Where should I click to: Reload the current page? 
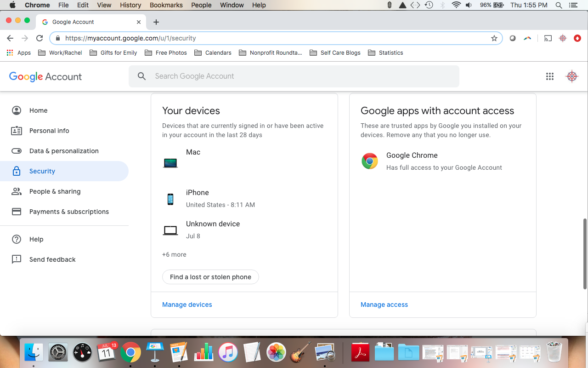[x=40, y=38]
